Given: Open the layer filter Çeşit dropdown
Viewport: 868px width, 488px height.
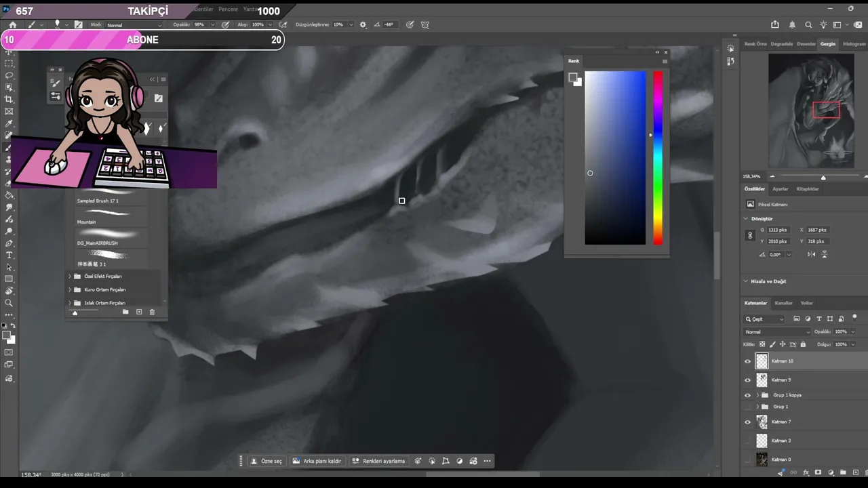Looking at the screenshot, I should pyautogui.click(x=764, y=319).
